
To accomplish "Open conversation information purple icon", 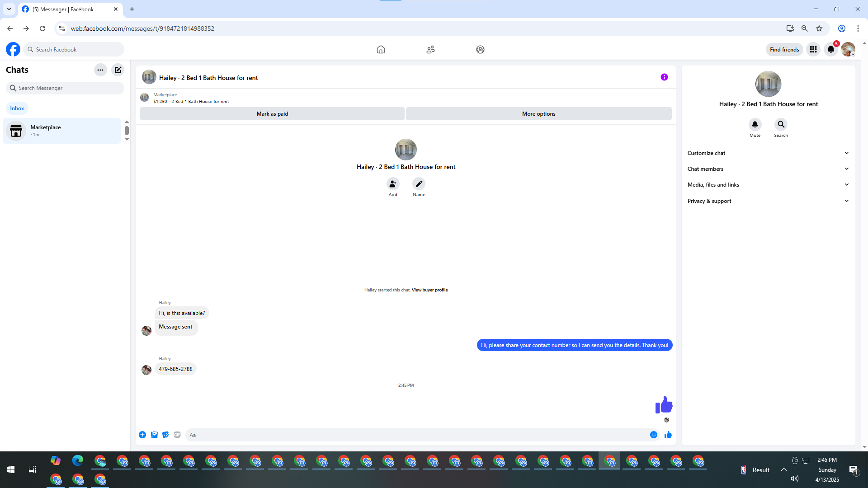I will 664,77.
